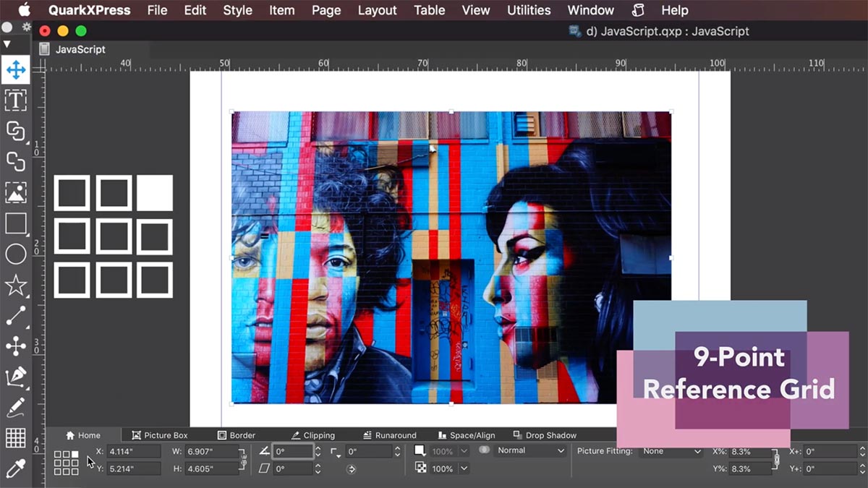Select the Table tool
Image resolution: width=868 pixels, height=488 pixels.
[16, 438]
